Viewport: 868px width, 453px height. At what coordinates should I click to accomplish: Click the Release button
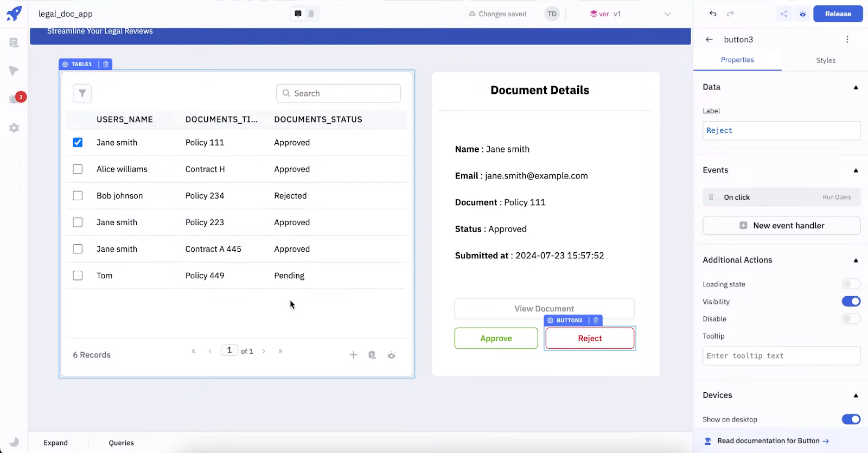click(838, 14)
